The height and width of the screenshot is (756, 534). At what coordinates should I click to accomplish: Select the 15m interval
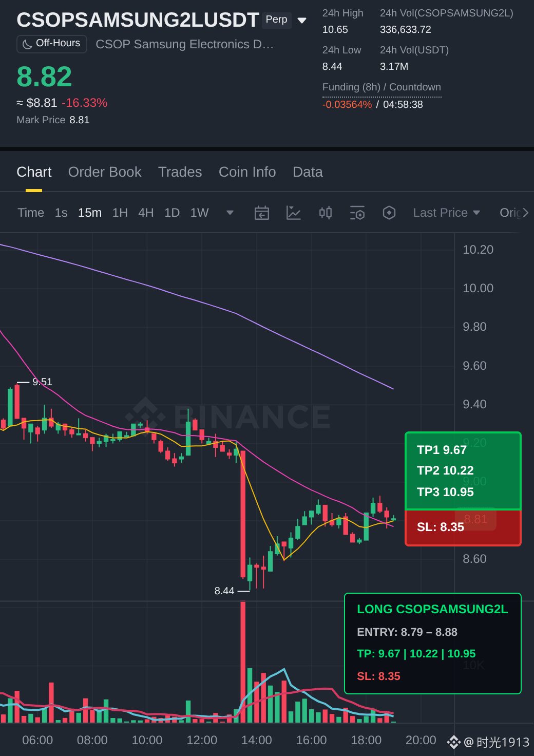pyautogui.click(x=90, y=213)
